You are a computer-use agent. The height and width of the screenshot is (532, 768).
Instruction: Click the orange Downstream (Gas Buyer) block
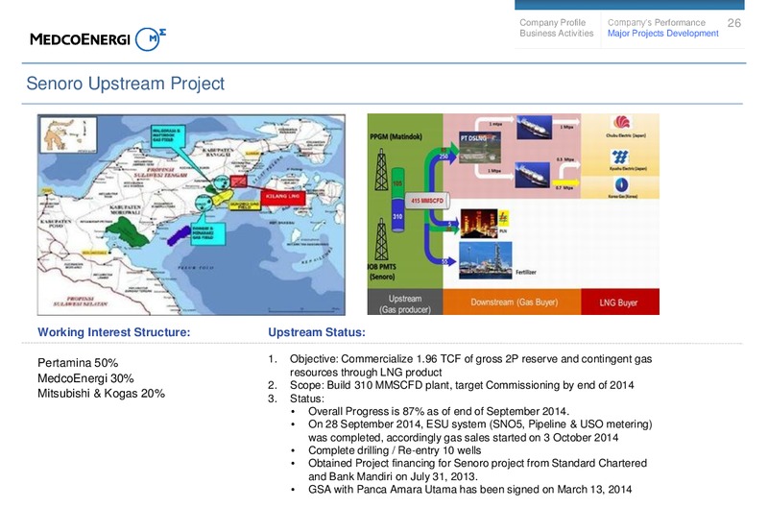click(512, 302)
